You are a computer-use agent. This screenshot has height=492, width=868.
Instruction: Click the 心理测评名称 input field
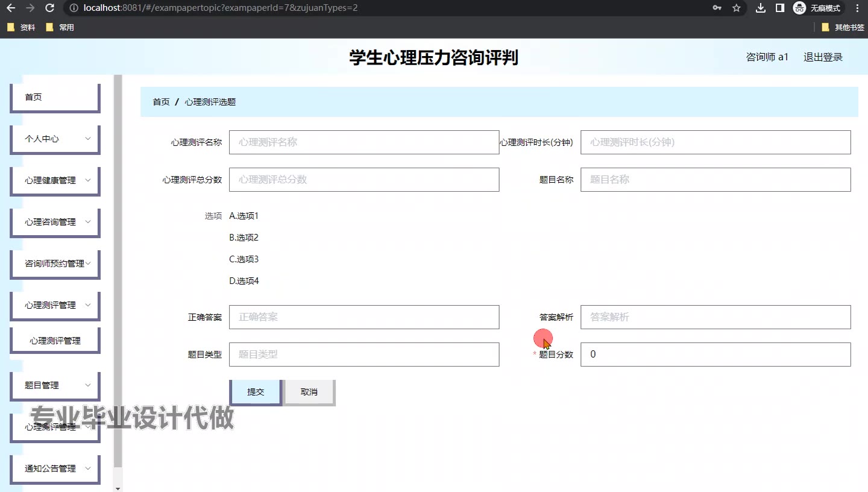(363, 142)
